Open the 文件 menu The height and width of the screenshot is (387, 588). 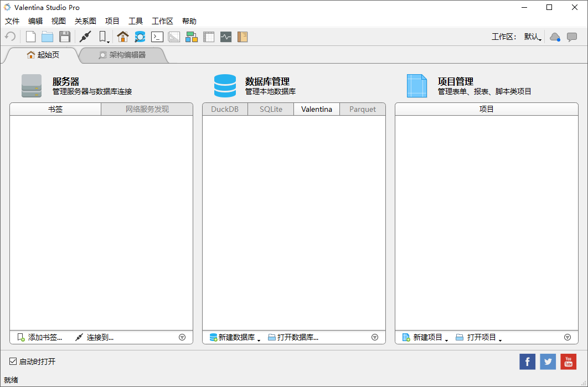click(x=12, y=21)
